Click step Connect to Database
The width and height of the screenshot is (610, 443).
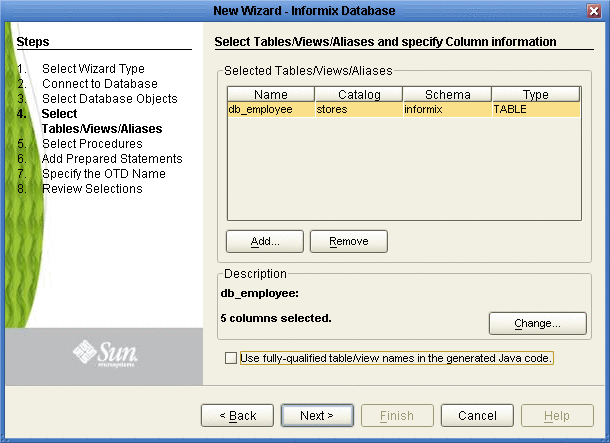[x=100, y=84]
